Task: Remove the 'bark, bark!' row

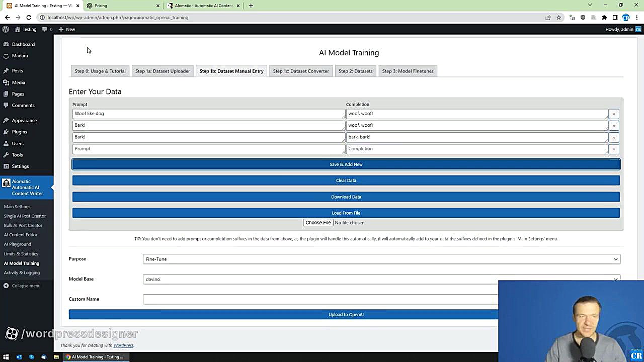Action: (x=614, y=137)
